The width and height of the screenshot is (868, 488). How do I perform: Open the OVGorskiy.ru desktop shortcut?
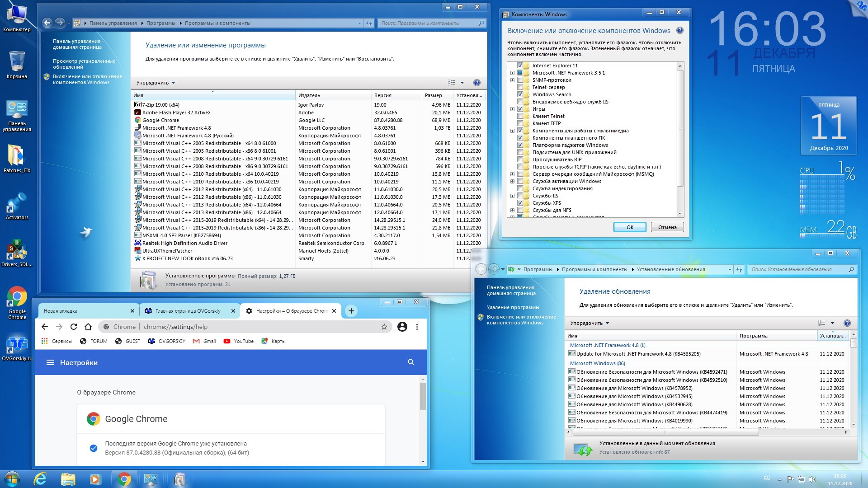coord(17,348)
